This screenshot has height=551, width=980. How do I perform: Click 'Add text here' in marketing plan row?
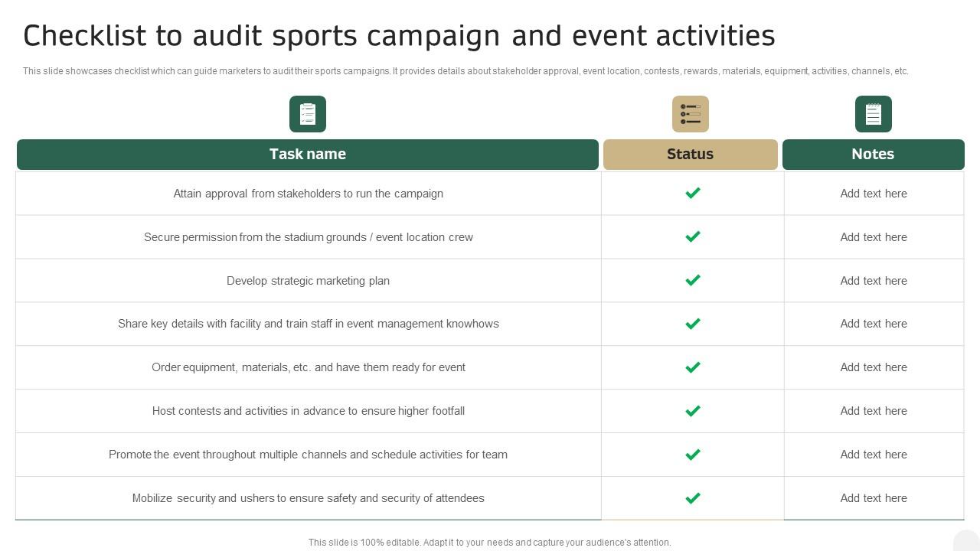874,281
